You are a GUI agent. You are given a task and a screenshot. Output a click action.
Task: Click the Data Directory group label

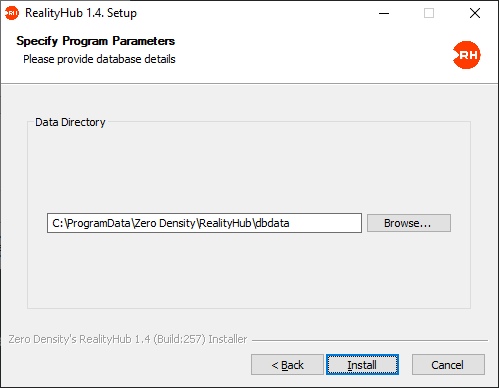click(70, 122)
